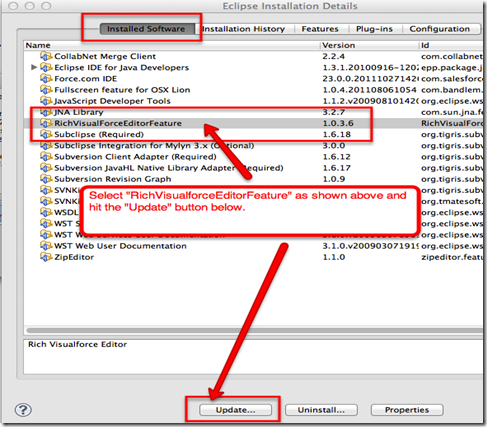
Task: Switch to the Installed Software tab
Action: [147, 29]
